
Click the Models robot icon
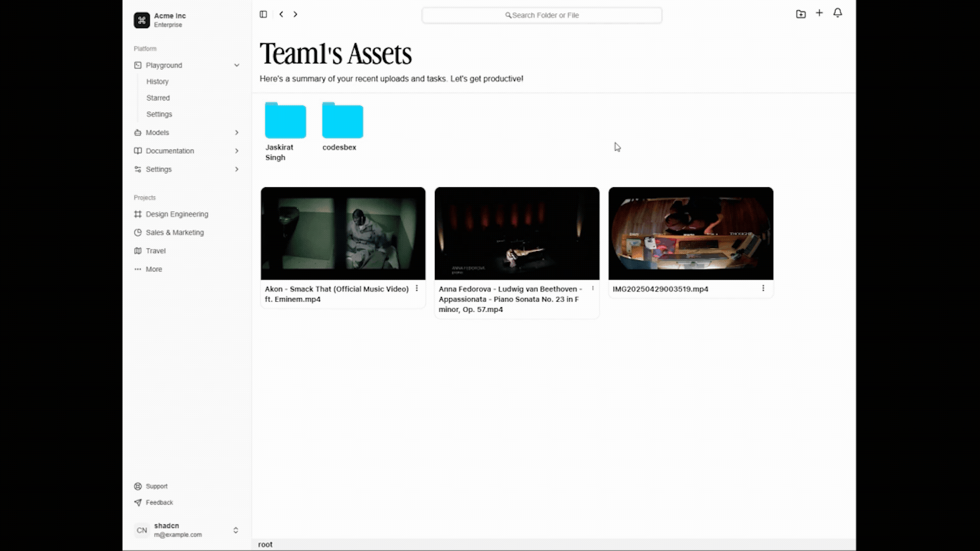(x=138, y=133)
